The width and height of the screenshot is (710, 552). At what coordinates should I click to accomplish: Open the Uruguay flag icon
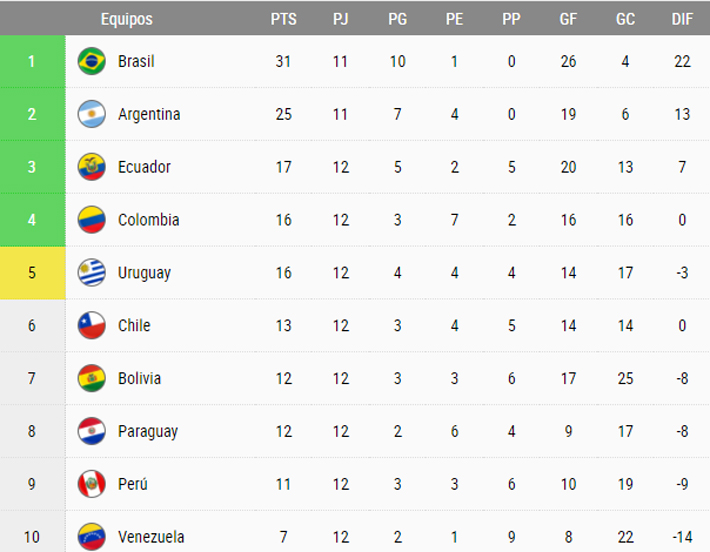click(x=91, y=273)
